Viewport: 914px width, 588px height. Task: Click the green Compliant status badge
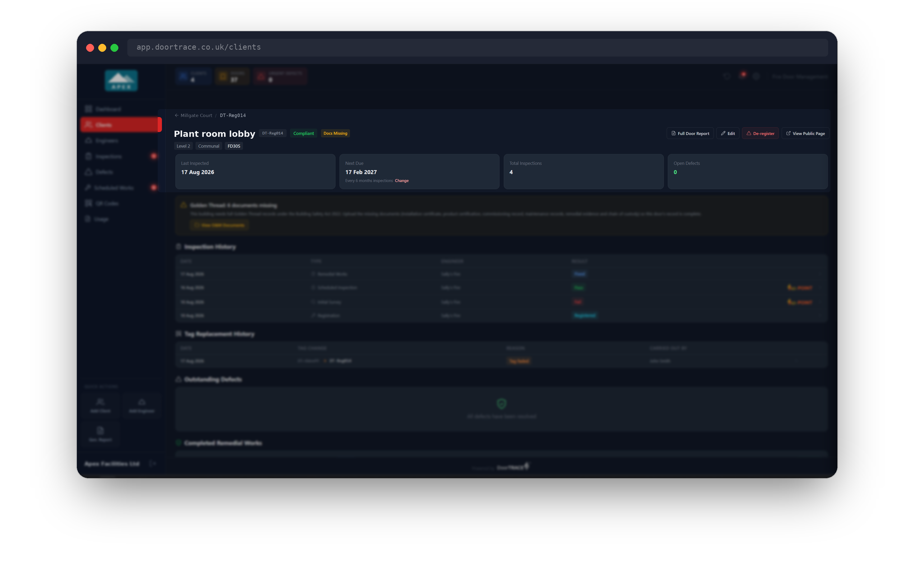tap(304, 133)
